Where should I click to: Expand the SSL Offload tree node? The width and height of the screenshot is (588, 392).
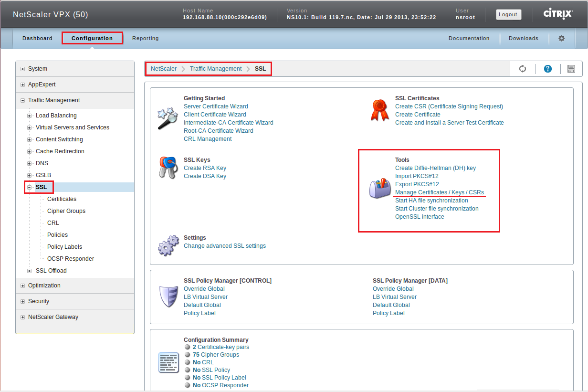coord(30,271)
